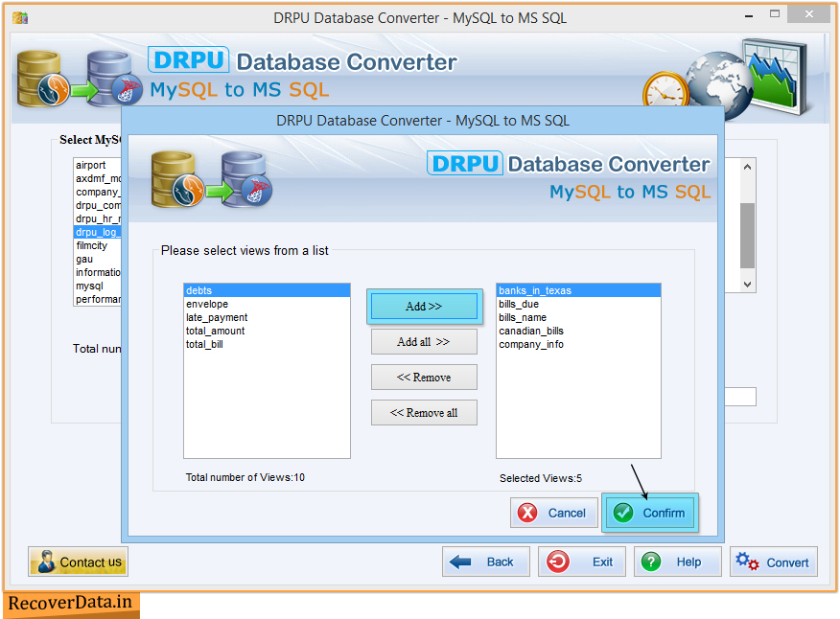The height and width of the screenshot is (619, 840).
Task: Maximize the main application window
Action: tap(775, 14)
